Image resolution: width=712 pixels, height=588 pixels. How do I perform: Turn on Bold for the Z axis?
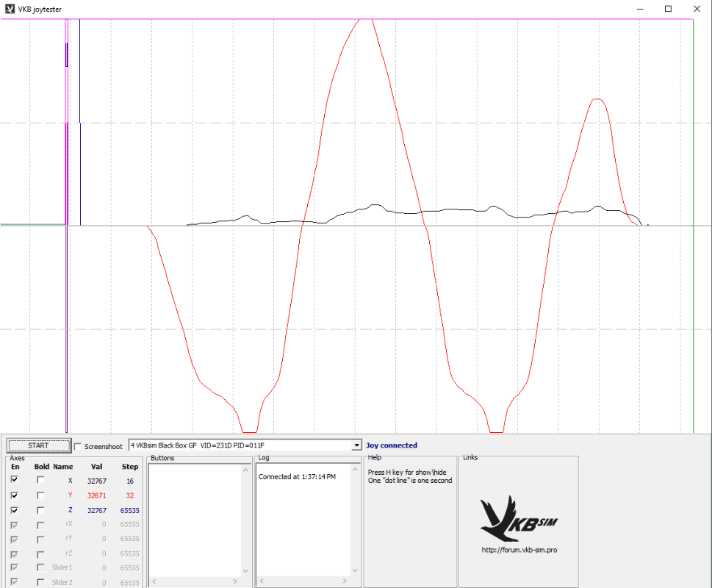[41, 509]
